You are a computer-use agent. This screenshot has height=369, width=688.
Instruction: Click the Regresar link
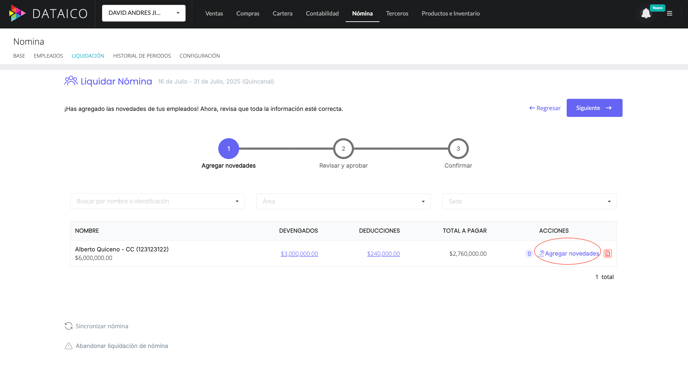pyautogui.click(x=545, y=108)
